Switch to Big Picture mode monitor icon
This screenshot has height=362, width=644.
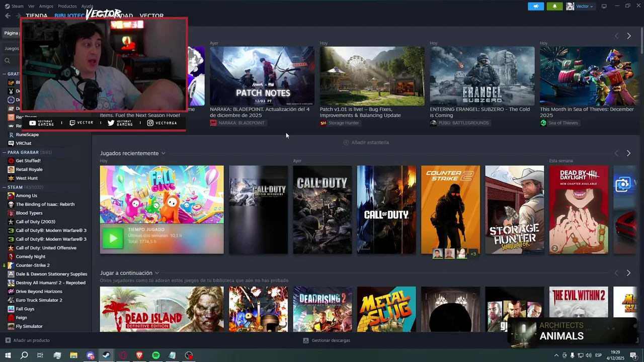tap(604, 6)
